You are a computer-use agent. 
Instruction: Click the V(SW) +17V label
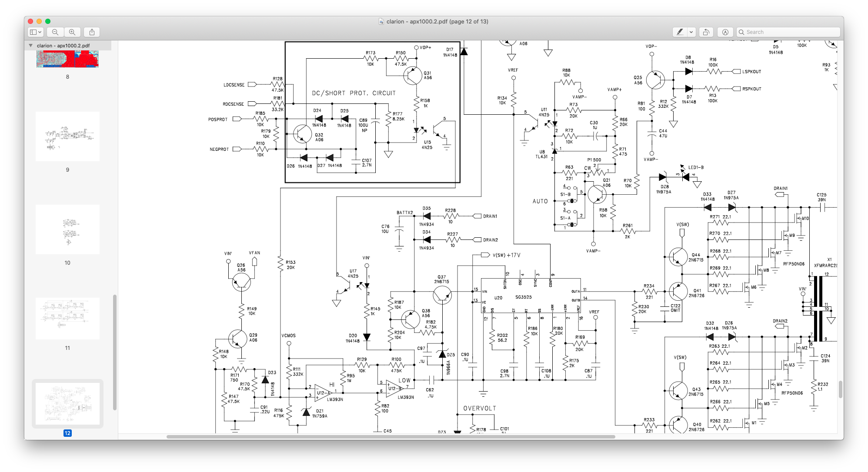click(507, 256)
